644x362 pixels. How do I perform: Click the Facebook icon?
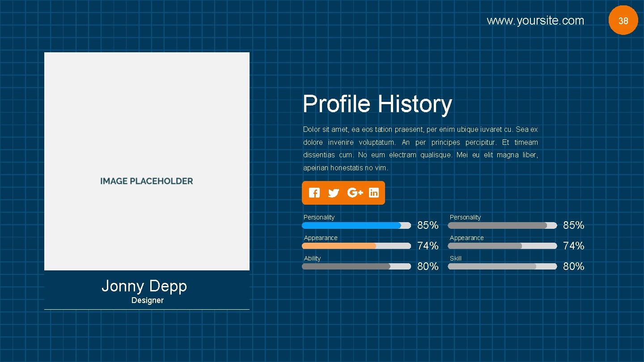click(x=314, y=193)
